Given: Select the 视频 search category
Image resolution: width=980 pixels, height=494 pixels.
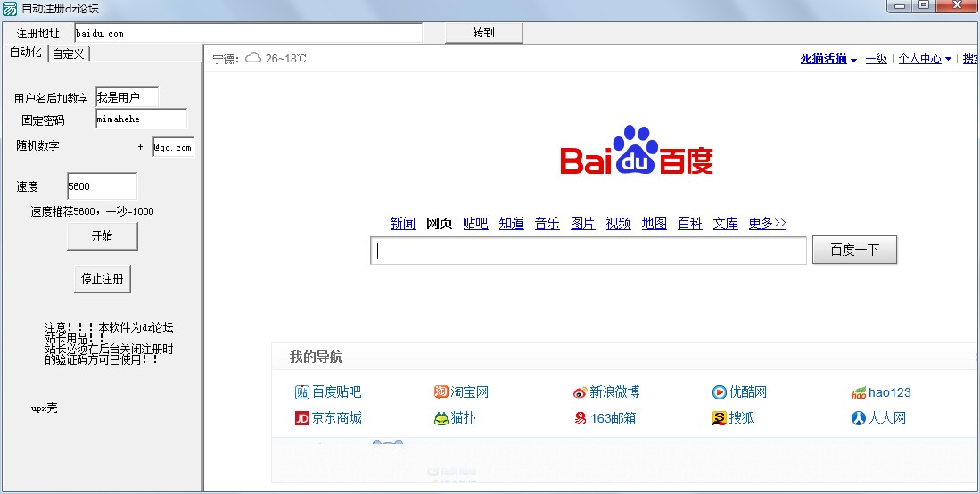Looking at the screenshot, I should pyautogui.click(x=618, y=223).
